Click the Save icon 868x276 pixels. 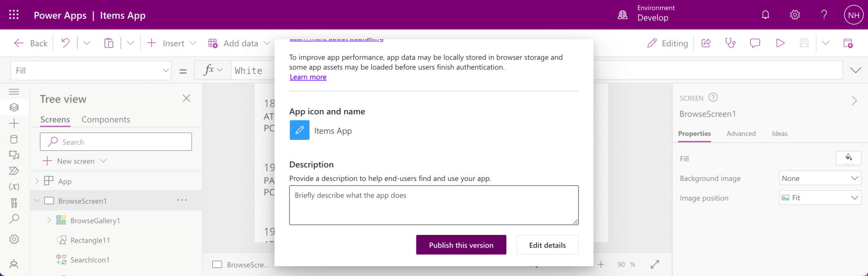[x=804, y=43]
